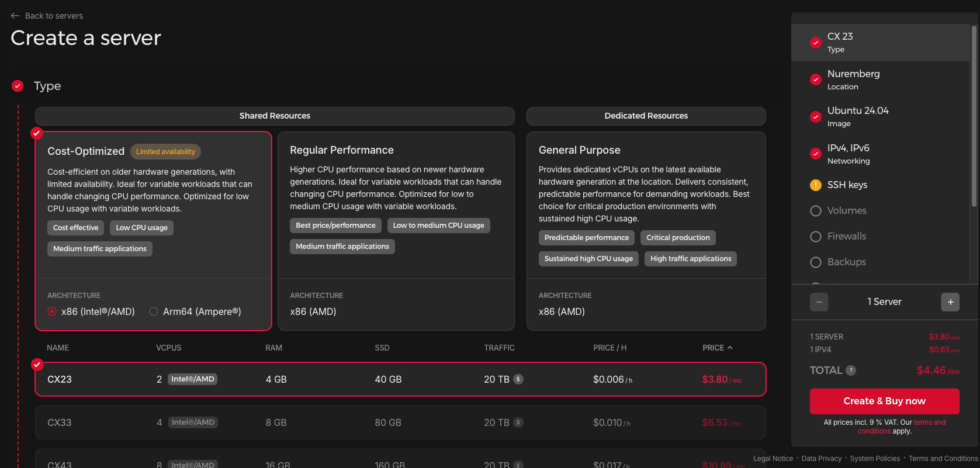Screen dimensions: 980x468
Task: Jump to Nuremberg Location step
Action: pyautogui.click(x=880, y=79)
